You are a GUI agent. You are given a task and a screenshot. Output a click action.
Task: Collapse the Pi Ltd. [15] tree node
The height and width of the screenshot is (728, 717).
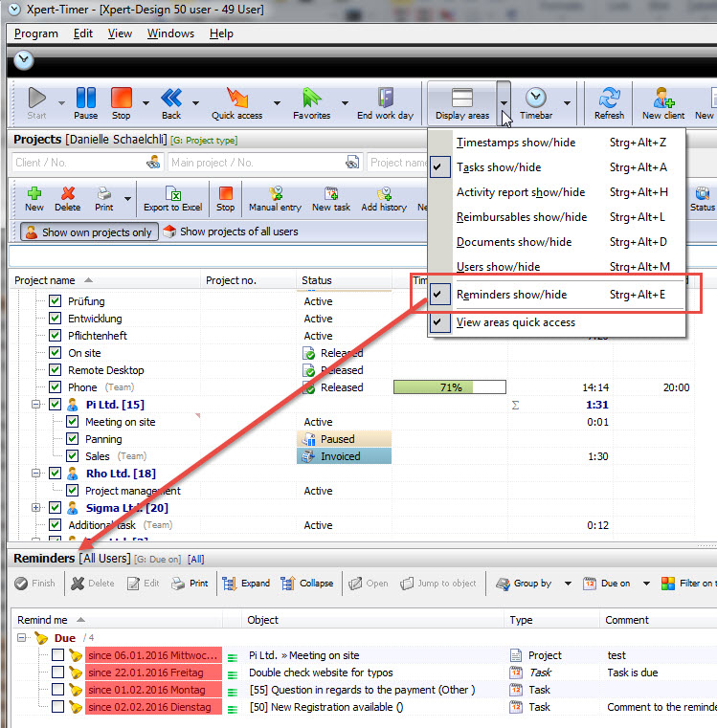(36, 405)
